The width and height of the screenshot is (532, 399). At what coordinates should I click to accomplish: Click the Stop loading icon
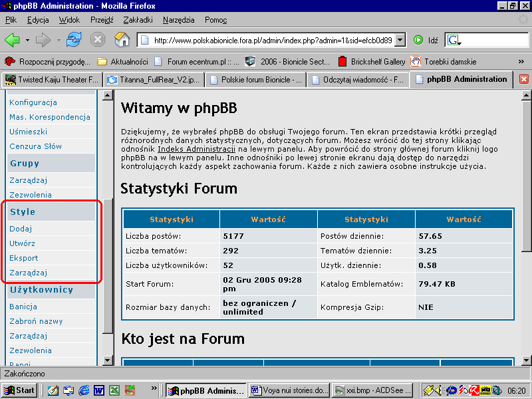(x=98, y=39)
